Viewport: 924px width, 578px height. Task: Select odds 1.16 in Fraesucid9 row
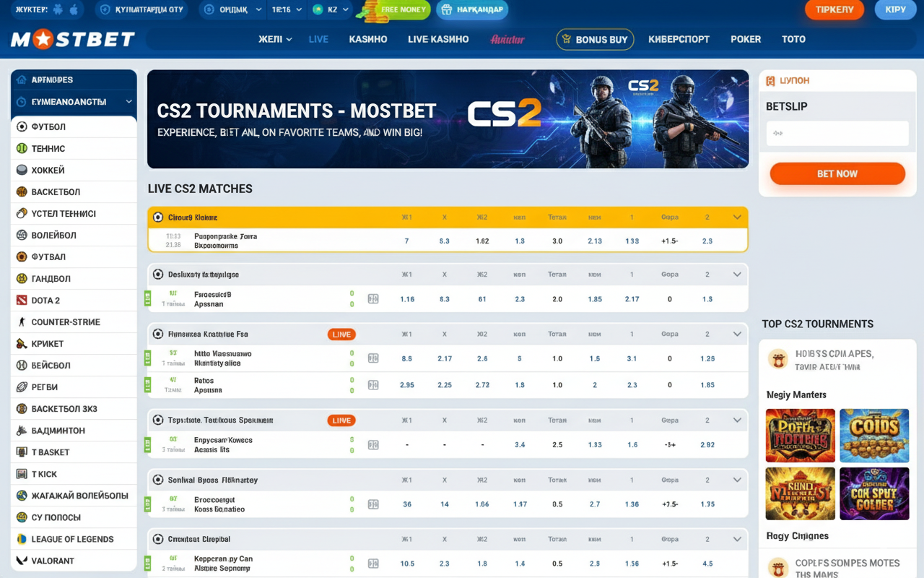pos(407,299)
